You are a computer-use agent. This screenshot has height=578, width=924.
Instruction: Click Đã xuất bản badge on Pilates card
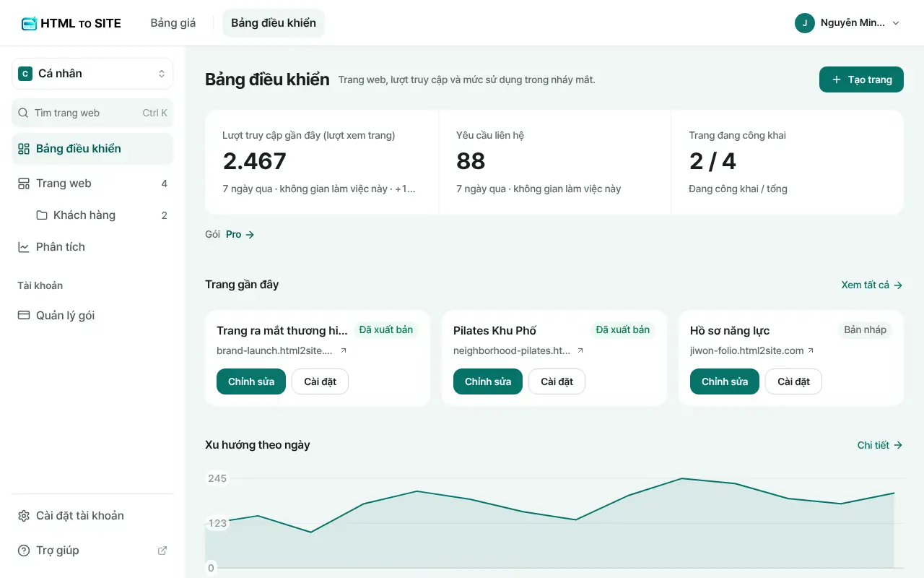coord(622,330)
